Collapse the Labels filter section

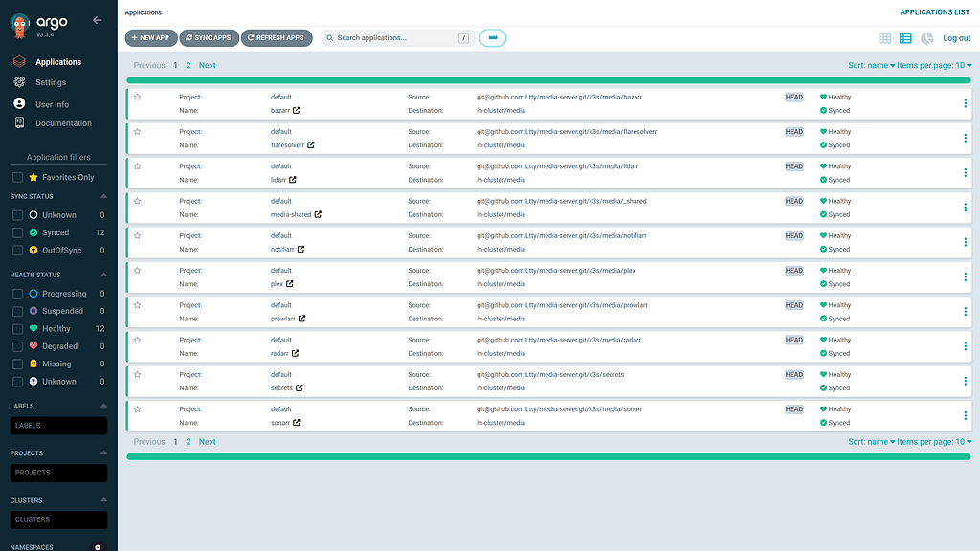tap(103, 406)
